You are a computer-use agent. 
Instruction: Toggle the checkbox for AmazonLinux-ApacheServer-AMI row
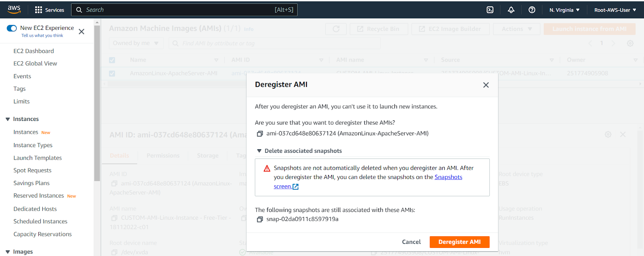[112, 73]
